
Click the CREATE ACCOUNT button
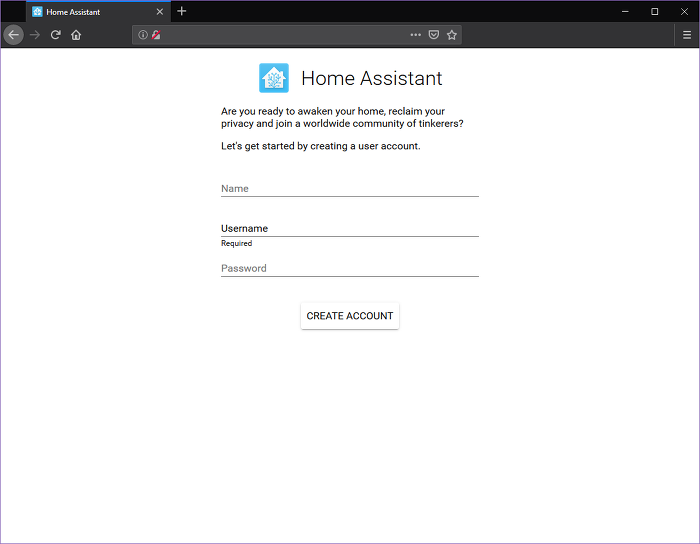tap(350, 316)
